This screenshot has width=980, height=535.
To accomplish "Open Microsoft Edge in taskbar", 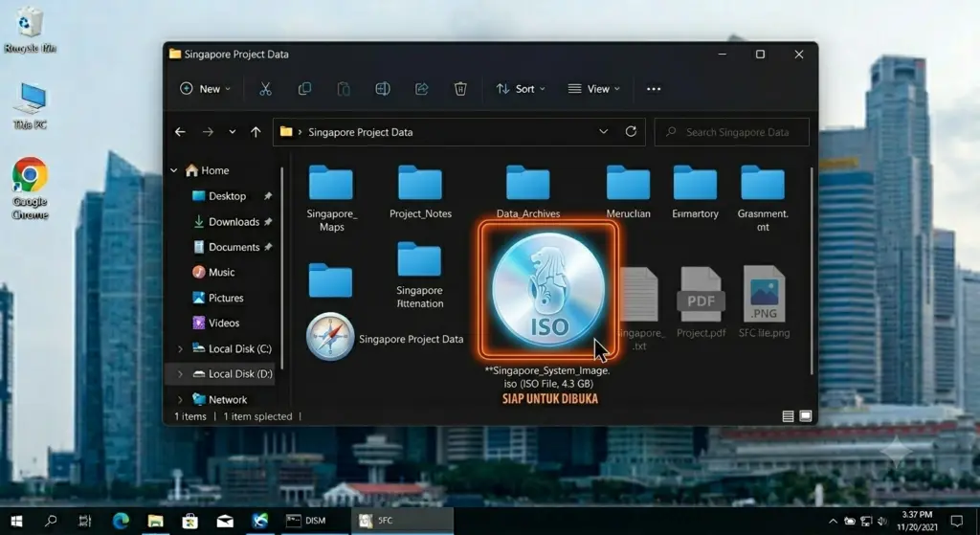I will tap(121, 520).
